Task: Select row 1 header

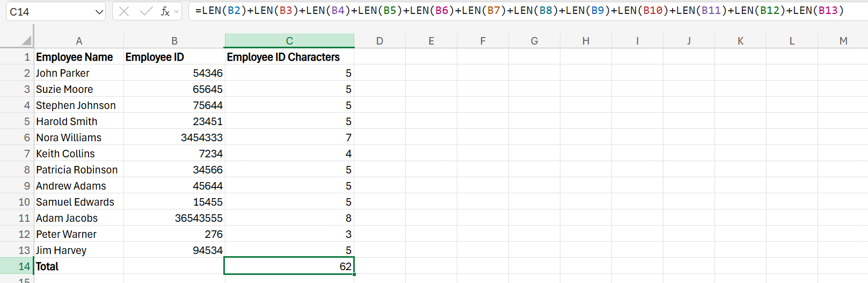Action: click(17, 57)
